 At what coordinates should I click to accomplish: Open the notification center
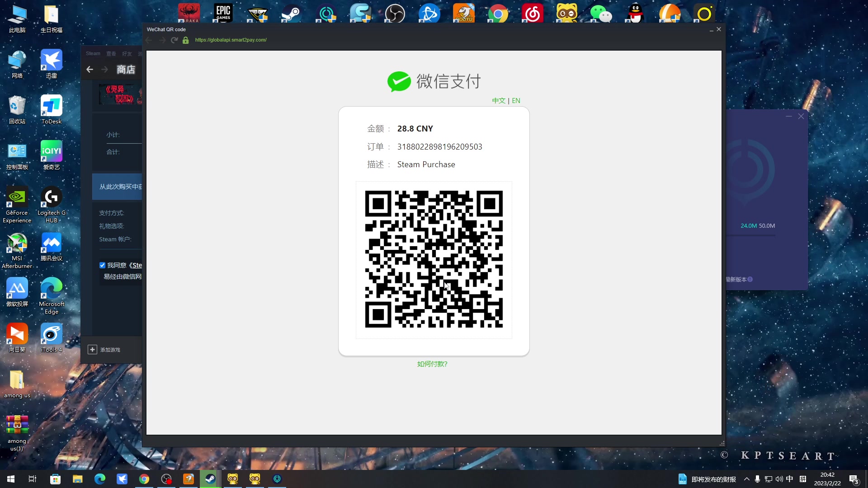click(854, 479)
